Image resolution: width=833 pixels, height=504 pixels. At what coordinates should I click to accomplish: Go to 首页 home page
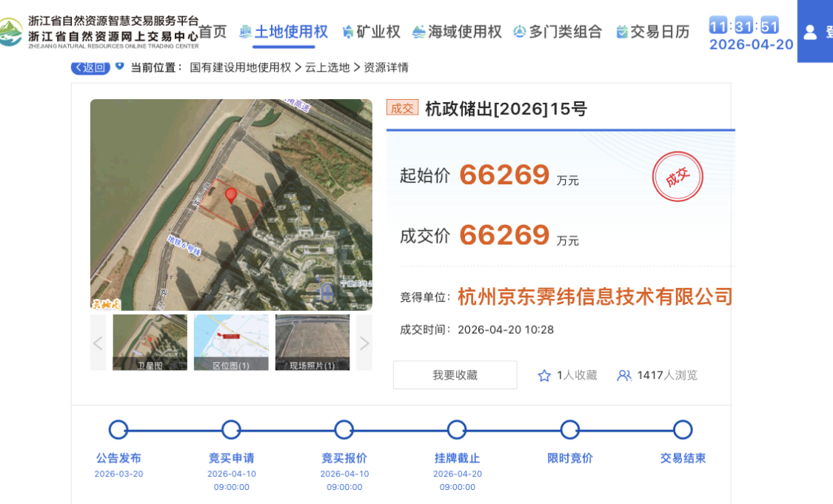[213, 32]
